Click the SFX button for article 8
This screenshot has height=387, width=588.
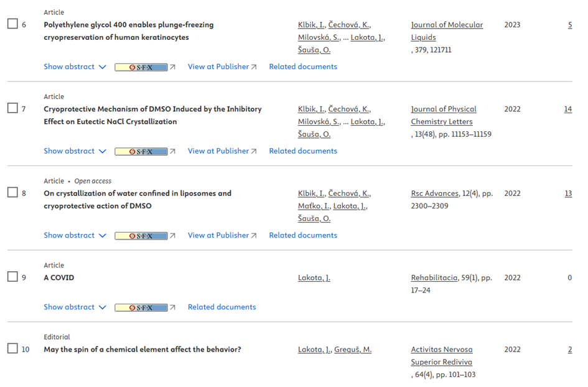pos(141,236)
